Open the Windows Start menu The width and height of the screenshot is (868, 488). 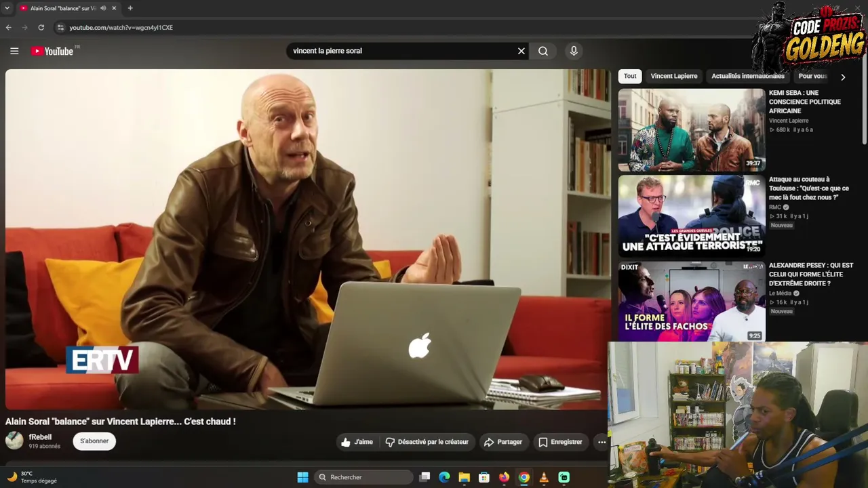[302, 477]
